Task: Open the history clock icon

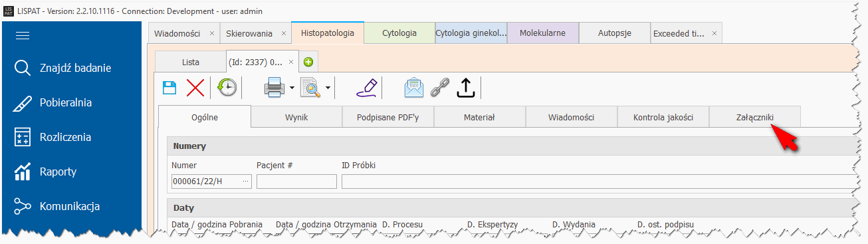Action: coord(227,88)
